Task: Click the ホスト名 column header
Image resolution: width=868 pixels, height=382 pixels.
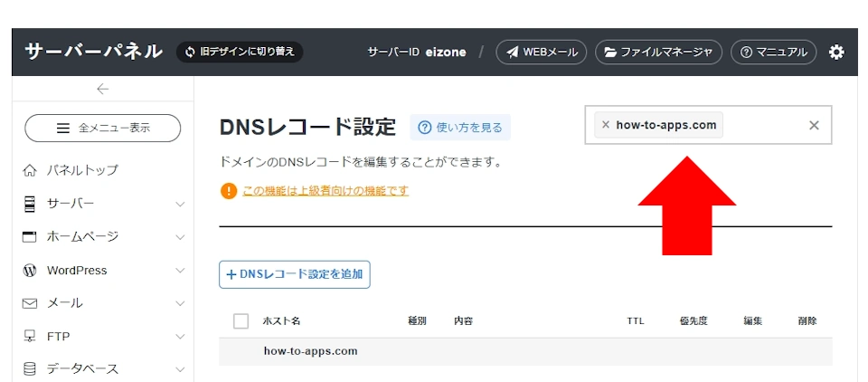Action: coord(281,321)
